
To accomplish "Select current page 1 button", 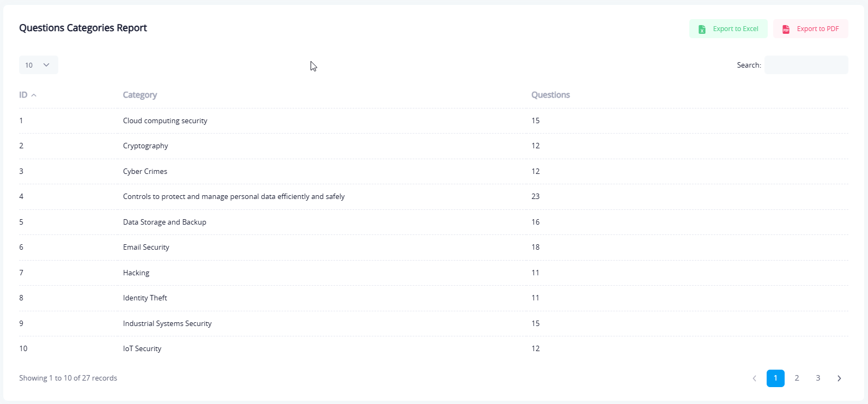I will 775,378.
